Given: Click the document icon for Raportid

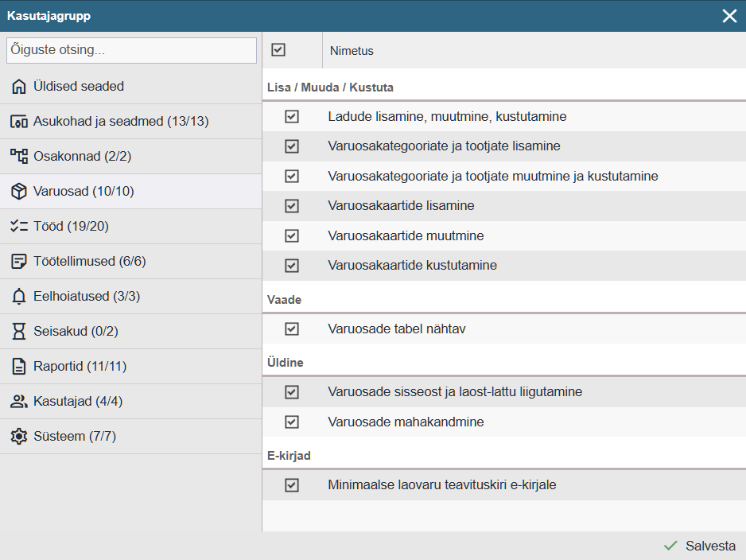Looking at the screenshot, I should [x=19, y=367].
